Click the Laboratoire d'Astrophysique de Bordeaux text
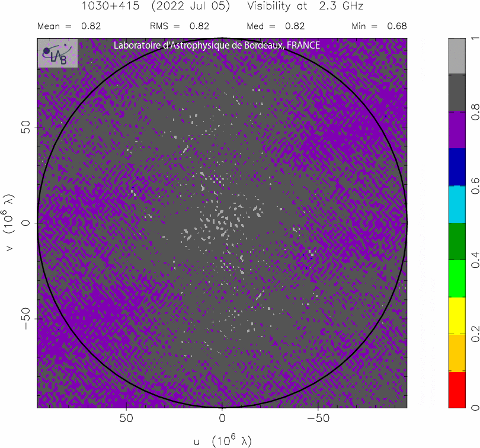This screenshot has width=480, height=448. [x=216, y=46]
